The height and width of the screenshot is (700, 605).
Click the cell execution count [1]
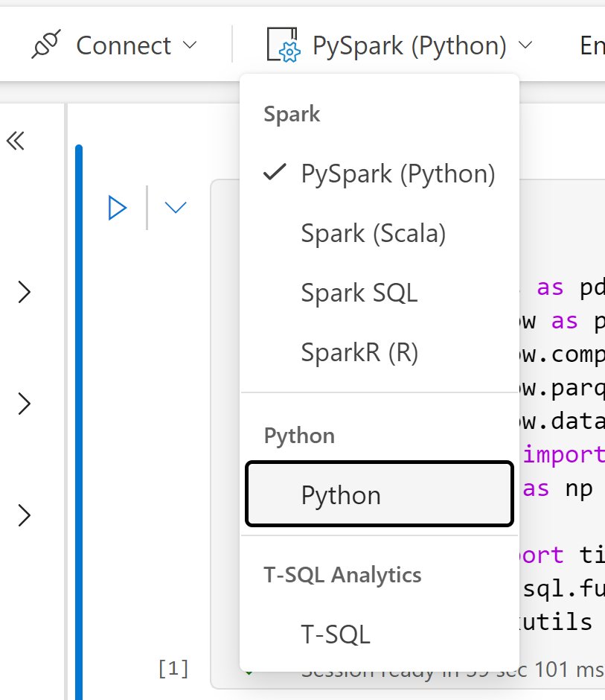point(173,668)
